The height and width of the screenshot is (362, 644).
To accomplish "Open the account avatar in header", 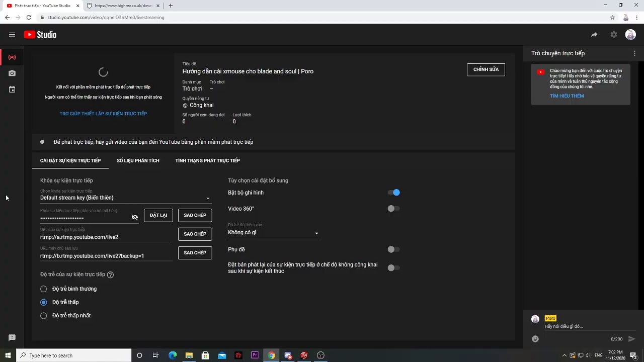I will pos(630,35).
